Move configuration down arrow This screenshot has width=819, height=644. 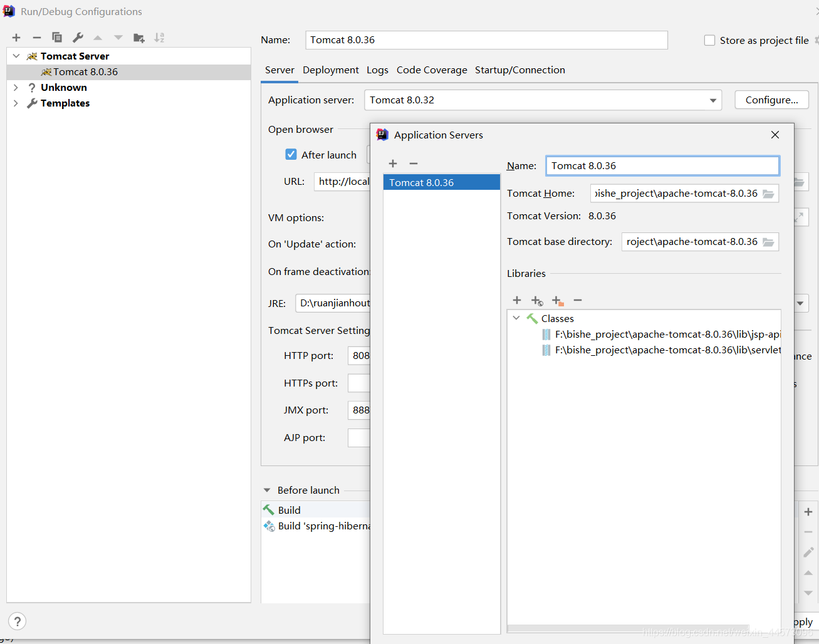pyautogui.click(x=118, y=38)
